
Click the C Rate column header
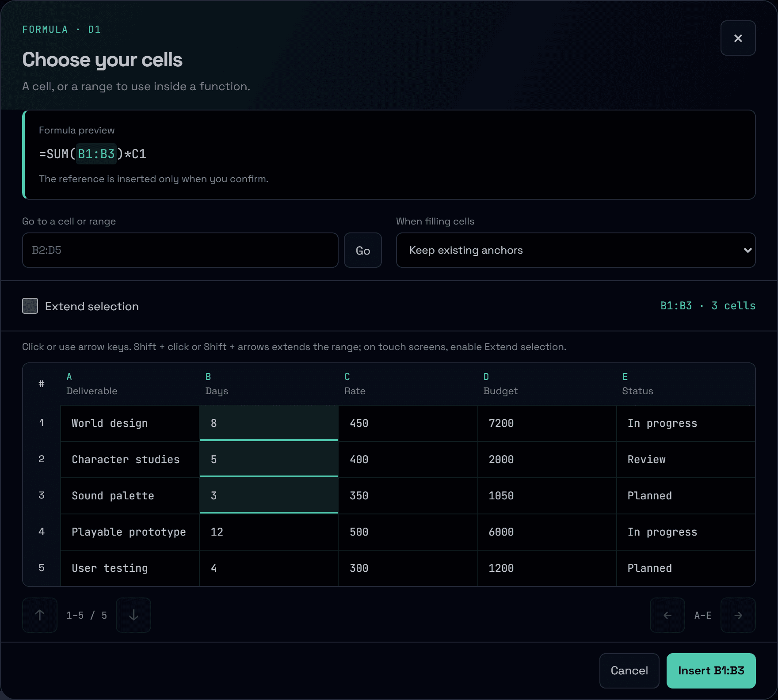tap(408, 384)
